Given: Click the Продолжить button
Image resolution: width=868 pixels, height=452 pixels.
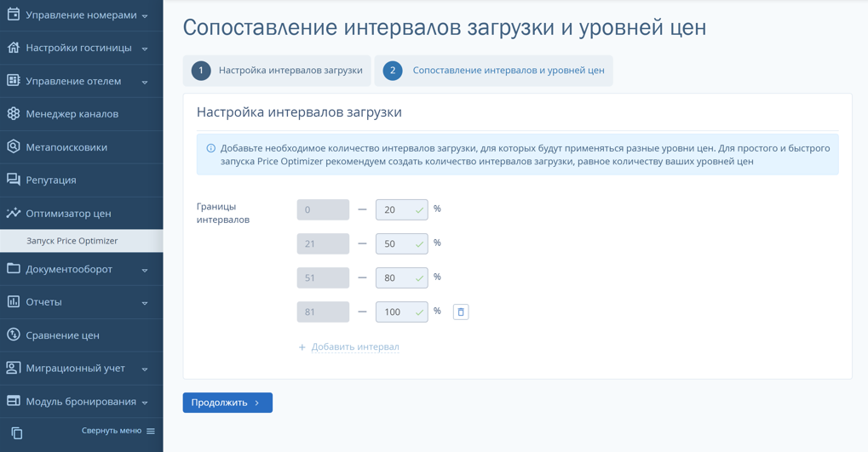Looking at the screenshot, I should [227, 403].
